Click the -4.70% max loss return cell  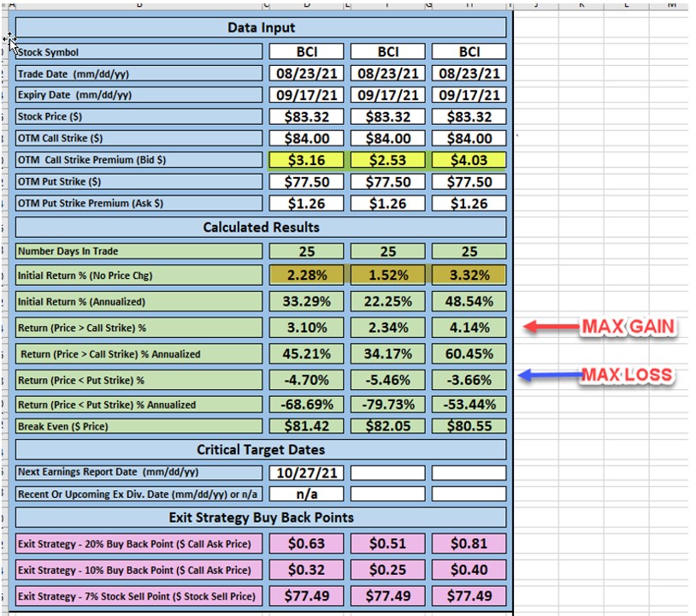point(305,379)
